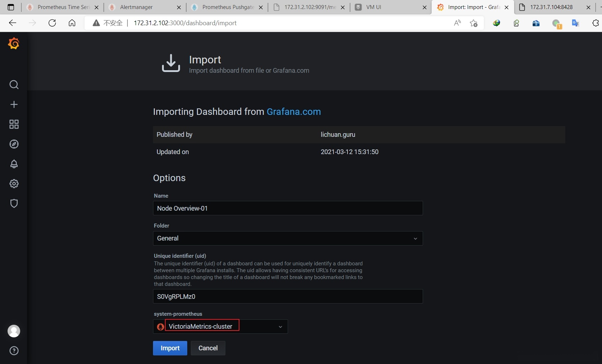Open the tab actions menu icon
The image size is (602, 364).
click(11, 7)
